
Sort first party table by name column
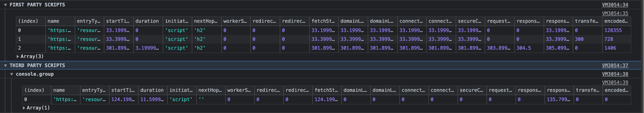tap(60, 21)
